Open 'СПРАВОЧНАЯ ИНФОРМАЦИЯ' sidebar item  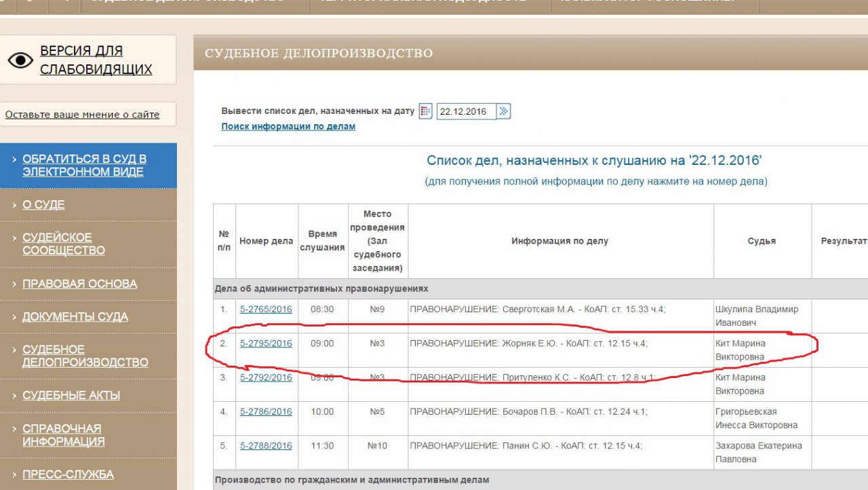[x=63, y=435]
